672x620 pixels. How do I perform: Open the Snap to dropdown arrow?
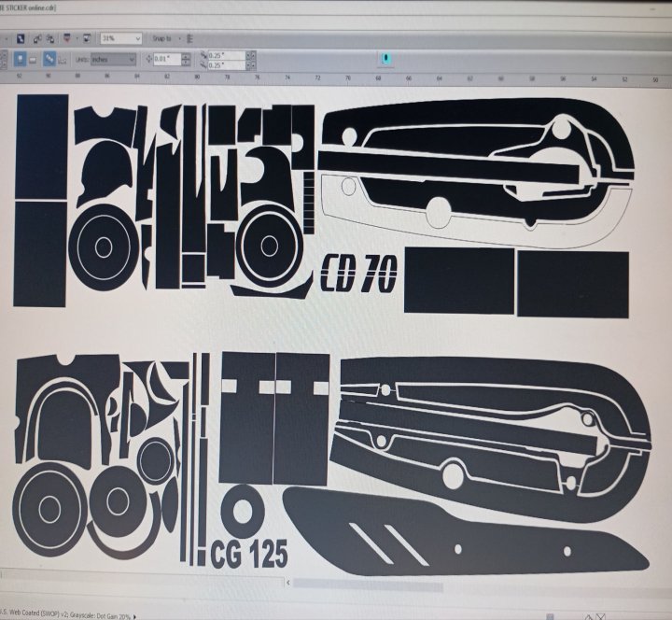(179, 39)
